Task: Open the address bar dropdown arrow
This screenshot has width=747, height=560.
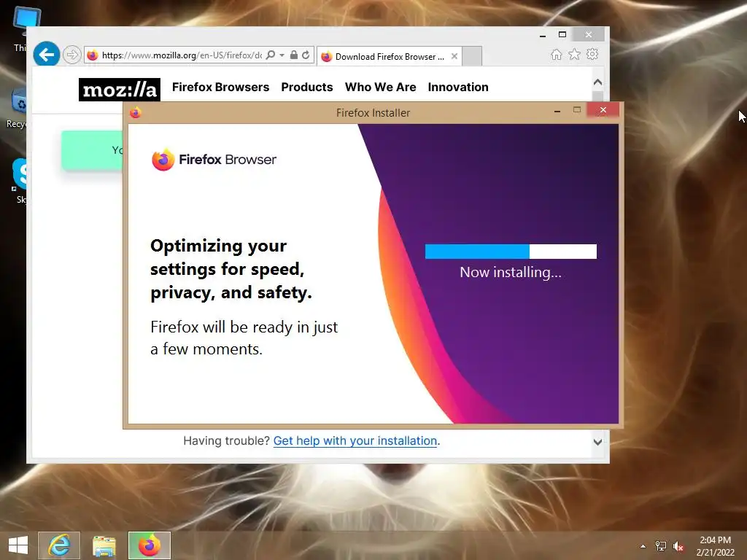Action: point(282,55)
